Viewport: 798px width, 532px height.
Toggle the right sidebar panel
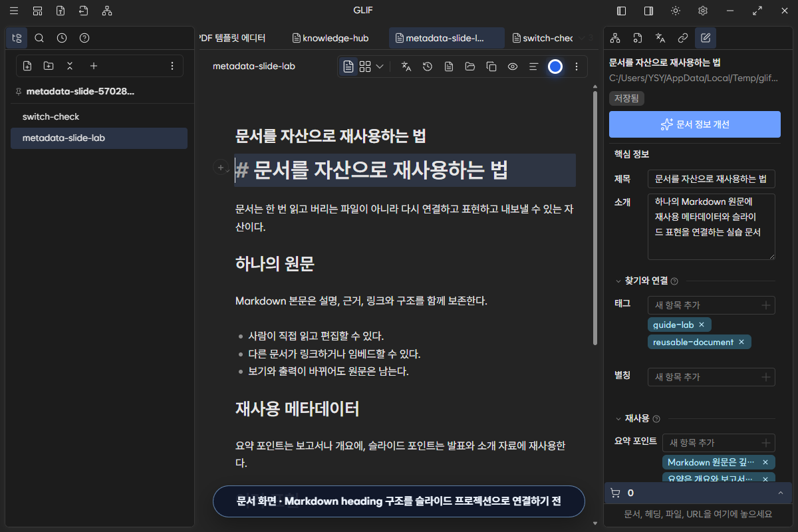click(x=648, y=11)
